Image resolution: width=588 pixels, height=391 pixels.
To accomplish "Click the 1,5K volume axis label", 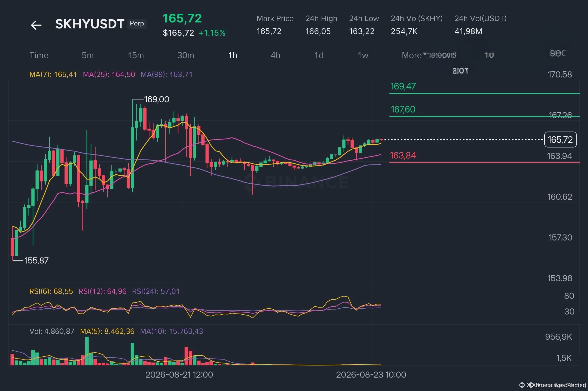I will pos(564,358).
